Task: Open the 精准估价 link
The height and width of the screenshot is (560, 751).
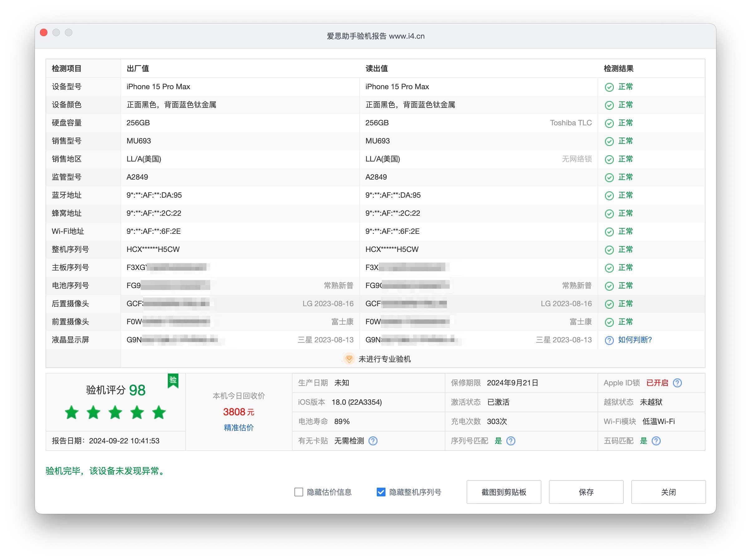Action: 239,427
